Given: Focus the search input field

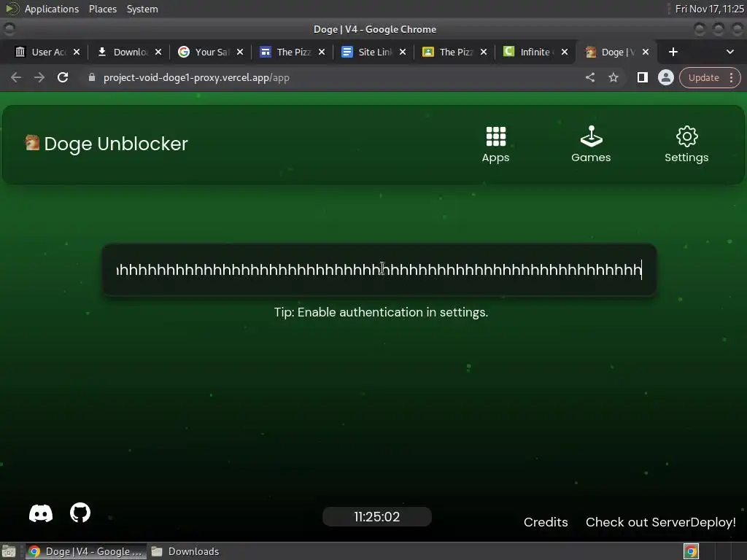Looking at the screenshot, I should 379,270.
